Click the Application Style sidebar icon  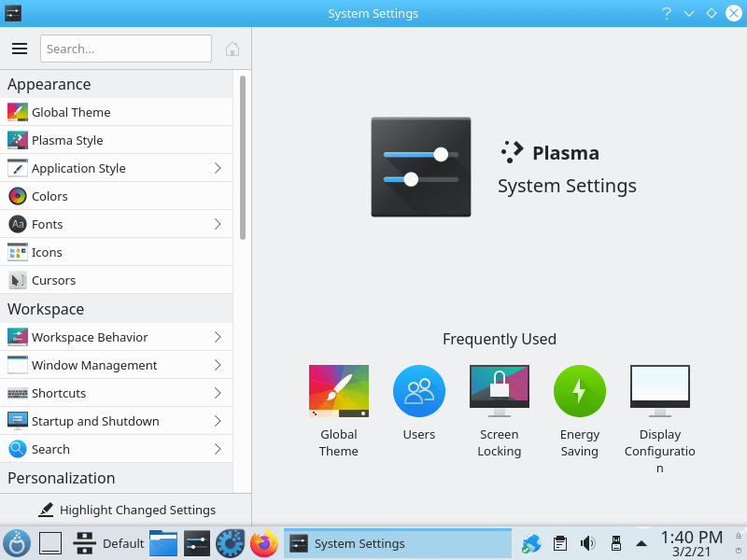[18, 168]
